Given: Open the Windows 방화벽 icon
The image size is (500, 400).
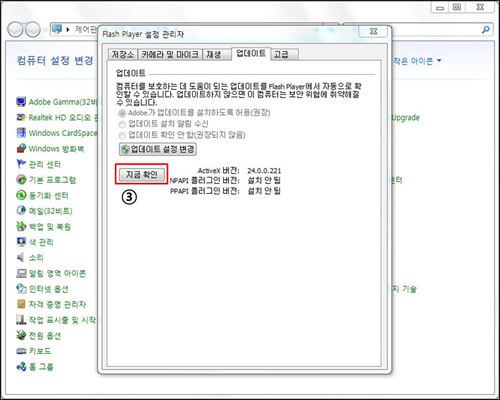Looking at the screenshot, I should [21, 148].
